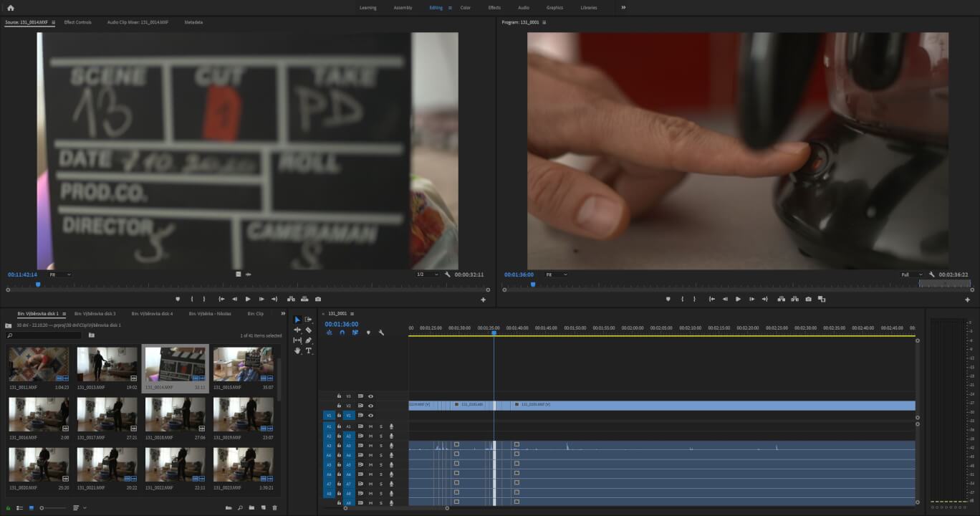Click Overwrite button in Source monitor
The height and width of the screenshot is (516, 980).
[x=304, y=299]
